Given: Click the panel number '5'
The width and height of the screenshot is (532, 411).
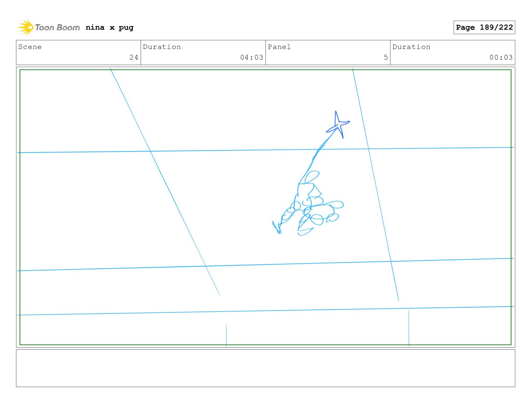Looking at the screenshot, I should pyautogui.click(x=386, y=57).
